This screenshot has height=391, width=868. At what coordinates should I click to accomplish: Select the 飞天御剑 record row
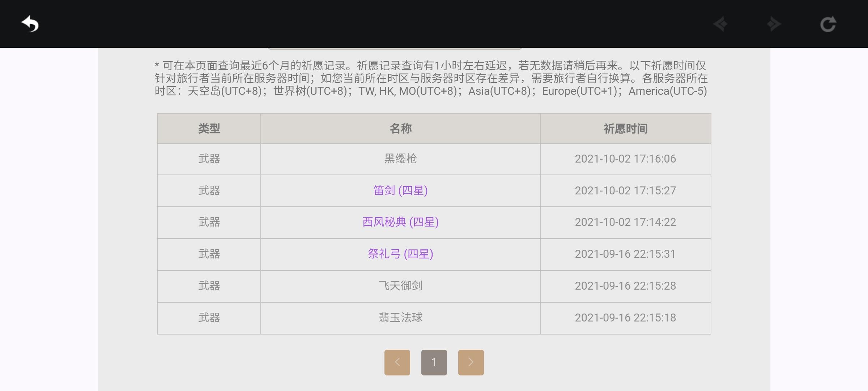click(400, 286)
